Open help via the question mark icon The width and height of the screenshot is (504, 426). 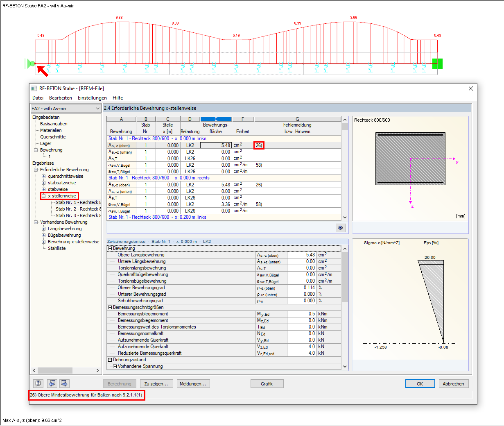pos(38,383)
